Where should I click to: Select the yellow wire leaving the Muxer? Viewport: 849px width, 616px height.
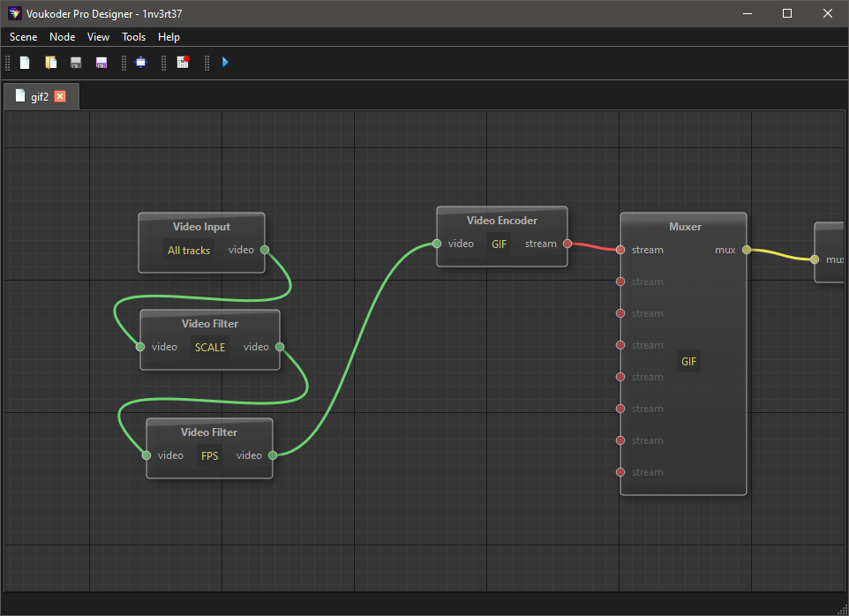(780, 254)
